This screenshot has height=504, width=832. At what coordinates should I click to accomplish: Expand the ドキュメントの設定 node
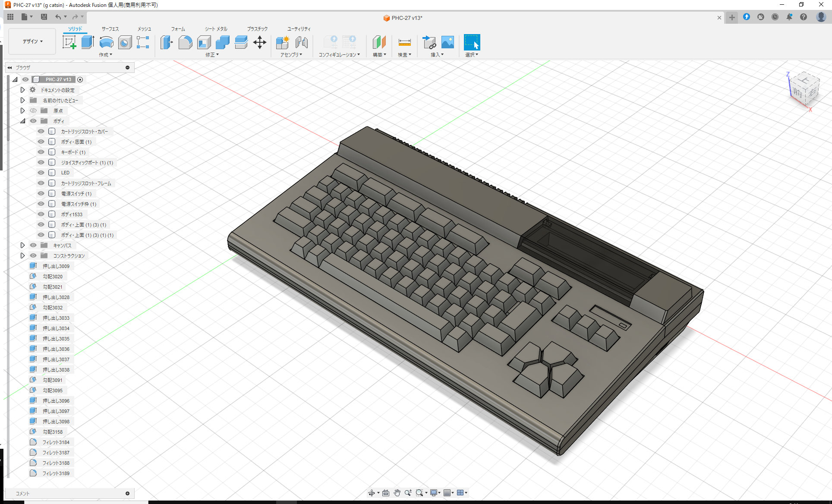coord(22,90)
